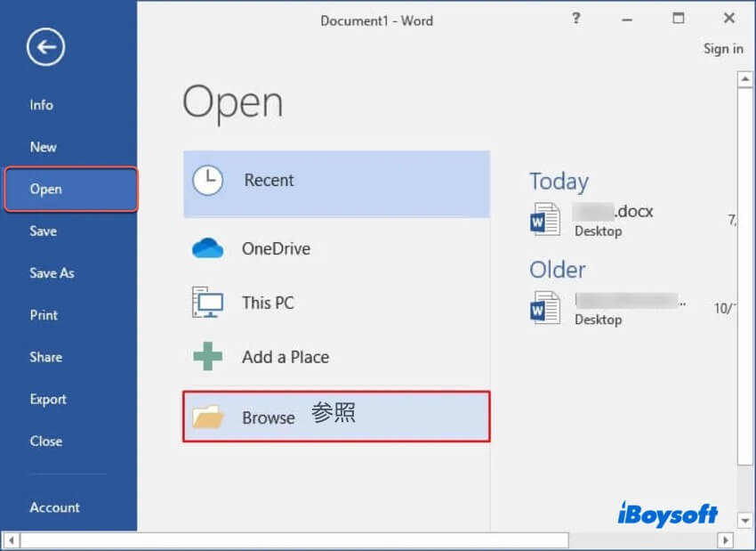
Task: Click Account in the sidebar
Action: [54, 507]
